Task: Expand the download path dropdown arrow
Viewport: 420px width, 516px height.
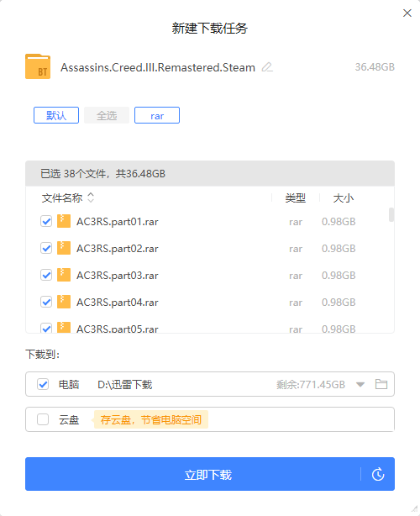Action: click(x=360, y=384)
